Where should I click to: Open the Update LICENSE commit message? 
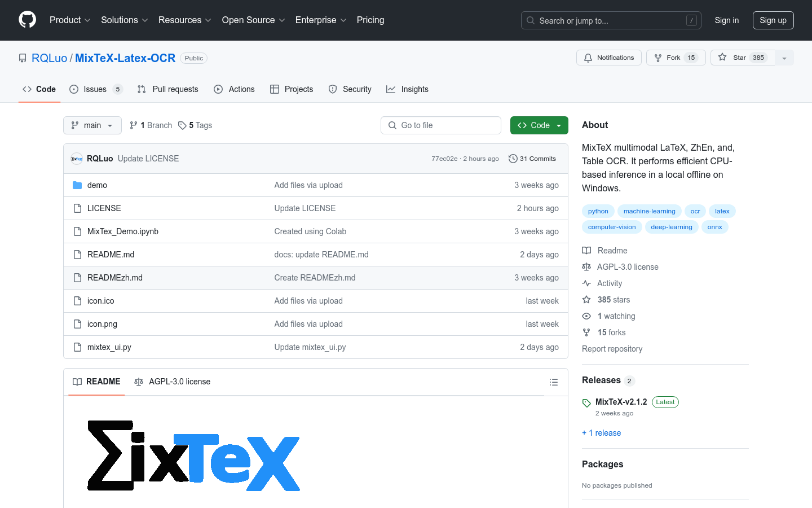148,159
